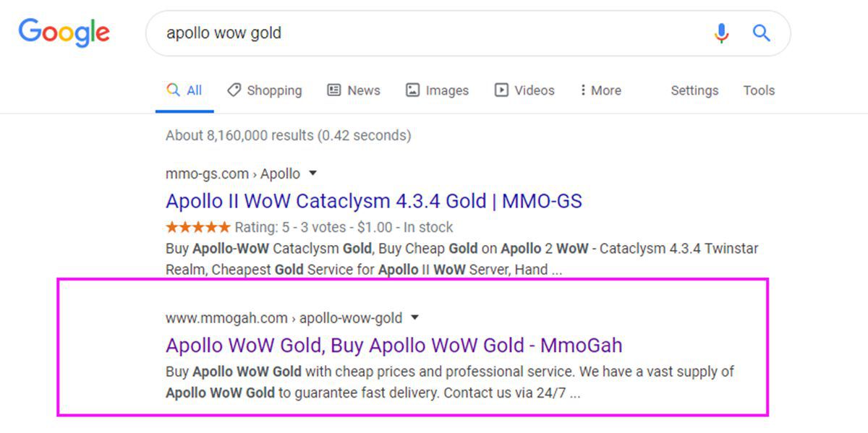868x433 pixels.
Task: Click the blue magnifier search button
Action: click(761, 33)
